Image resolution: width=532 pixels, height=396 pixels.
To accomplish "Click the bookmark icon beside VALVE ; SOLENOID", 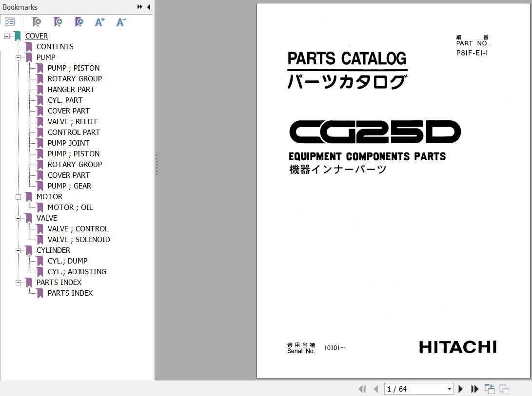I will coord(40,240).
